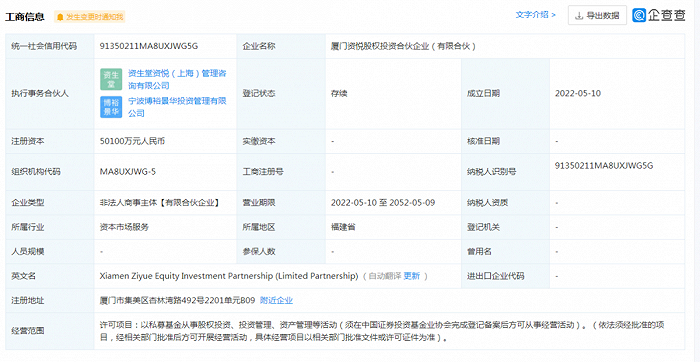The height and width of the screenshot is (362, 700).
Task: Open 资生堂资悦（上海）管理咨询有限公司 partner link
Action: click(x=177, y=79)
